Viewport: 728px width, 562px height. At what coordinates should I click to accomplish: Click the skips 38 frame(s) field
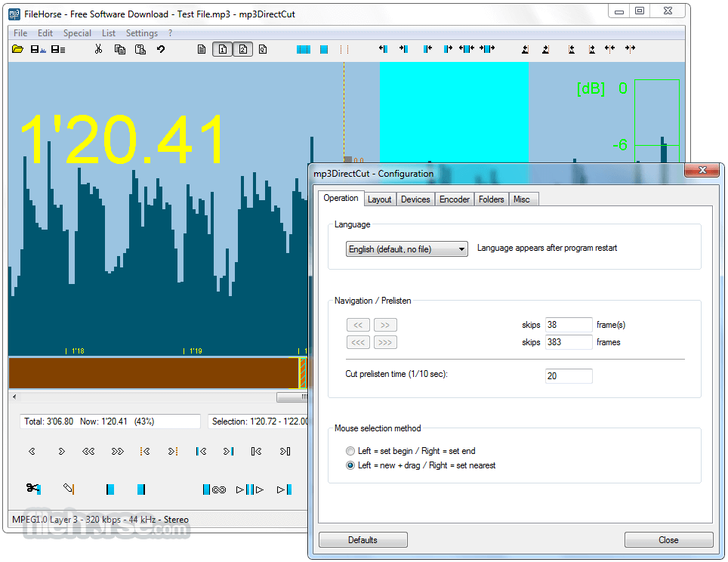(x=569, y=325)
